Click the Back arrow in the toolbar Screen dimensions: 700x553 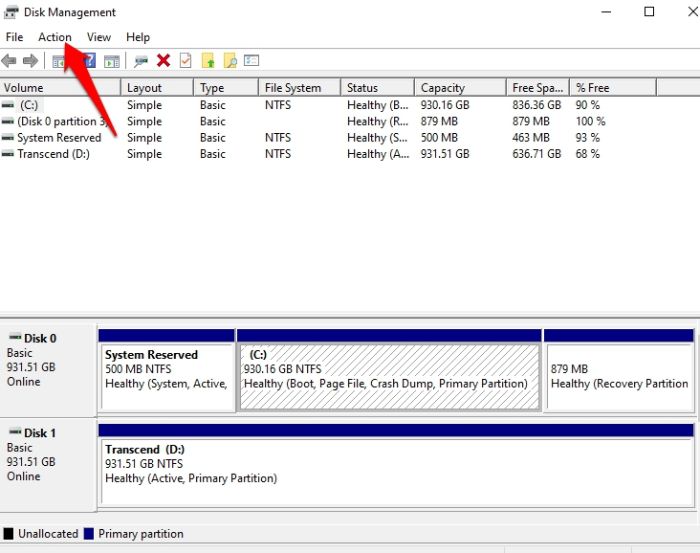(x=9, y=61)
